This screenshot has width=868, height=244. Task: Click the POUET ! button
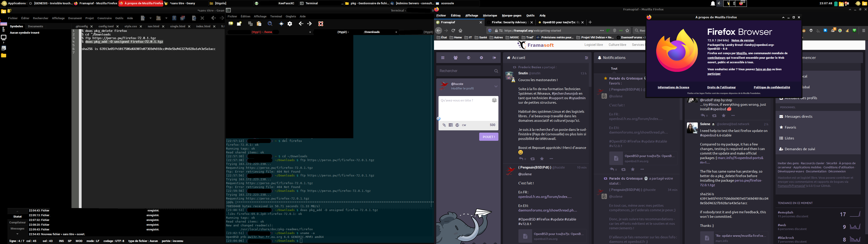[x=488, y=137]
